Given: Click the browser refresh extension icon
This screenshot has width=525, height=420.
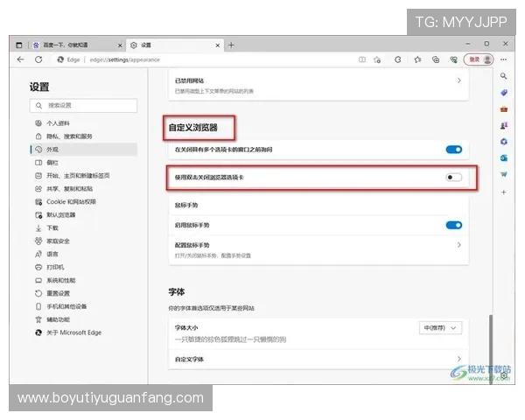Looking at the screenshot, I should pyautogui.click(x=398, y=59).
